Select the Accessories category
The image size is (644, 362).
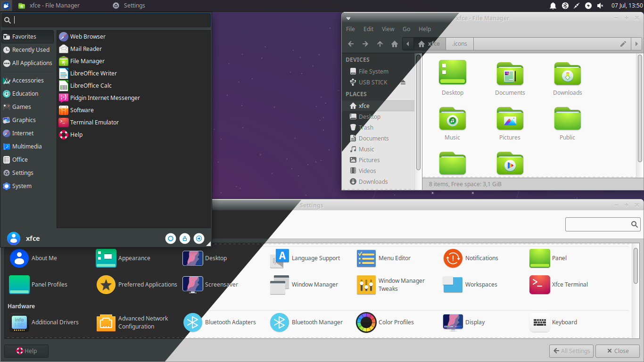pyautogui.click(x=28, y=81)
